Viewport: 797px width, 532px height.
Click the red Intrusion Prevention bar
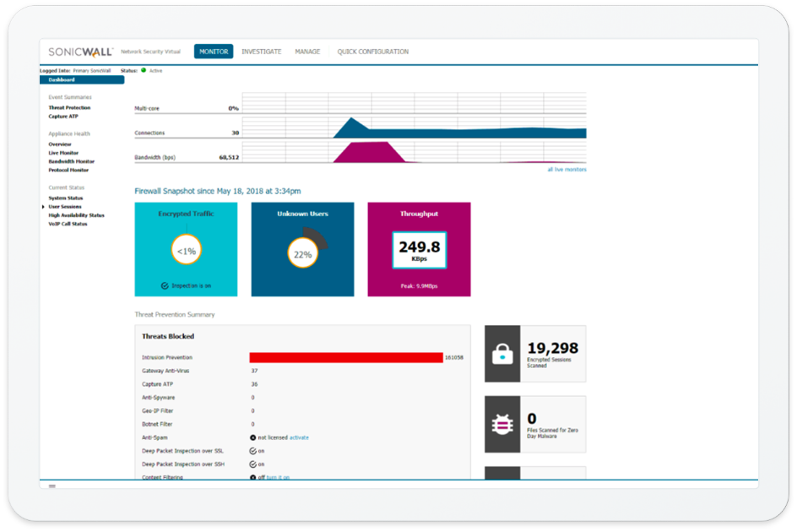click(346, 358)
